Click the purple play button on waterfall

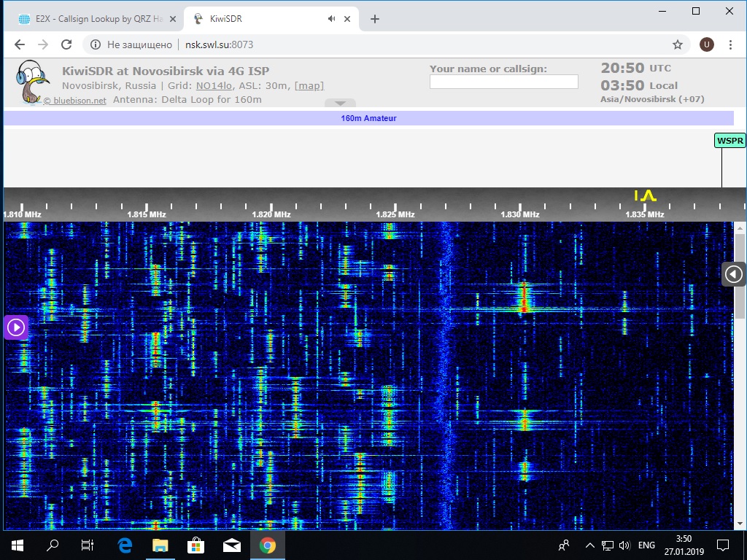coord(16,327)
